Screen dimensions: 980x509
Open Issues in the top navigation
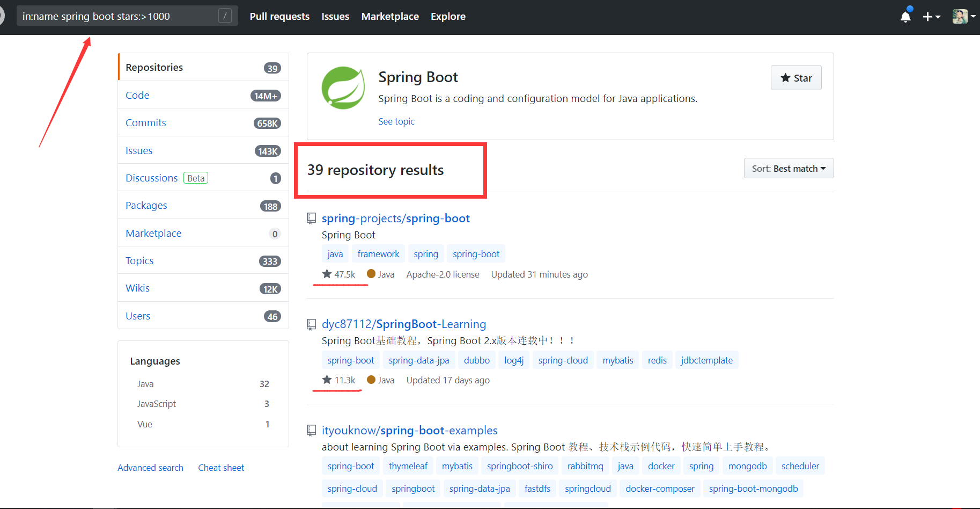tap(335, 17)
